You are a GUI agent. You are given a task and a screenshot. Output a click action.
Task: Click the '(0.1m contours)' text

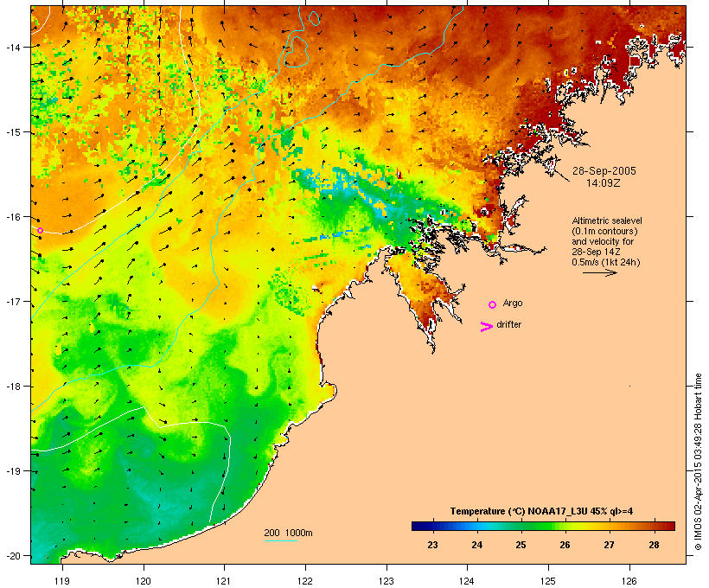[604, 231]
